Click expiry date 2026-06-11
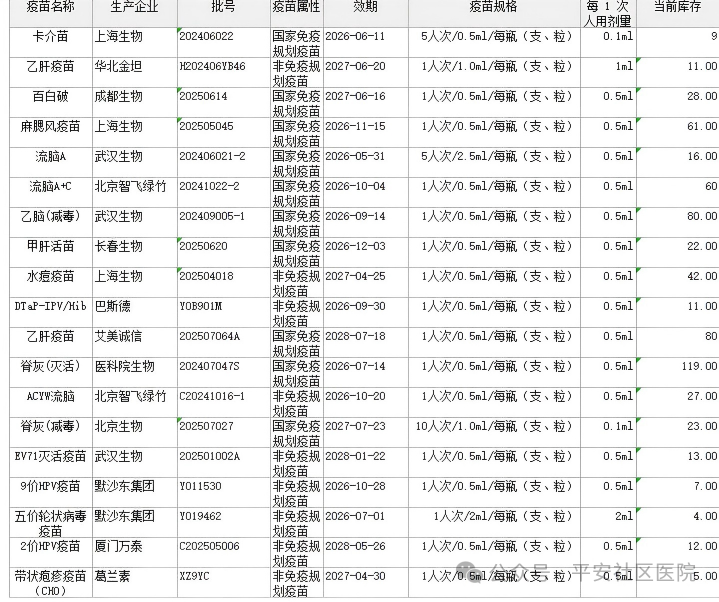The image size is (719, 602). pyautogui.click(x=355, y=36)
